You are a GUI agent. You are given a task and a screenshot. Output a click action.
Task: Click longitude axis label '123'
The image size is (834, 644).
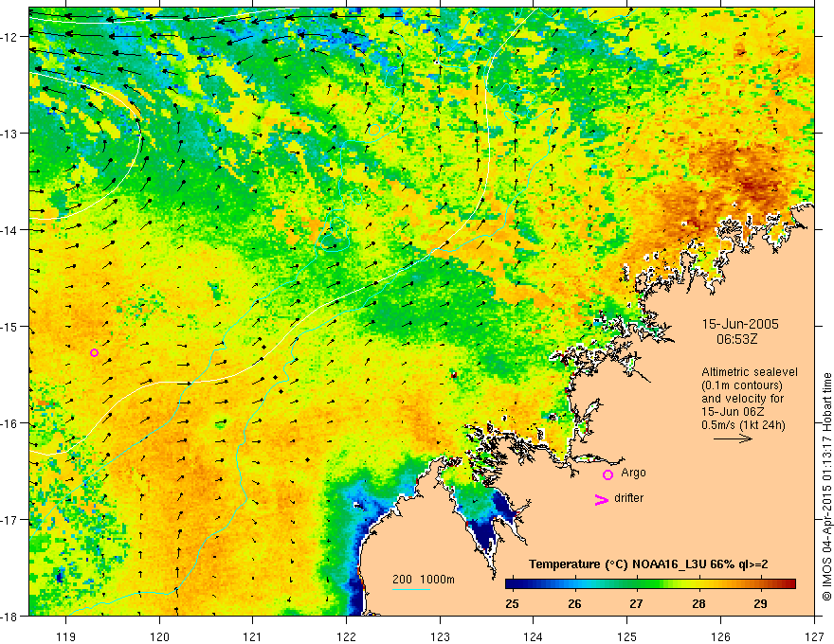point(440,636)
